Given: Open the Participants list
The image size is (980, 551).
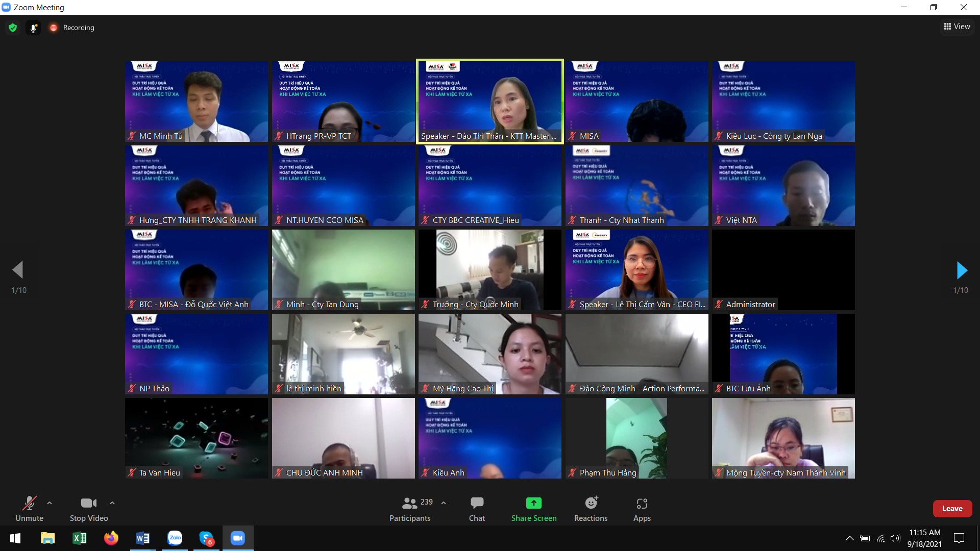Looking at the screenshot, I should pos(410,509).
